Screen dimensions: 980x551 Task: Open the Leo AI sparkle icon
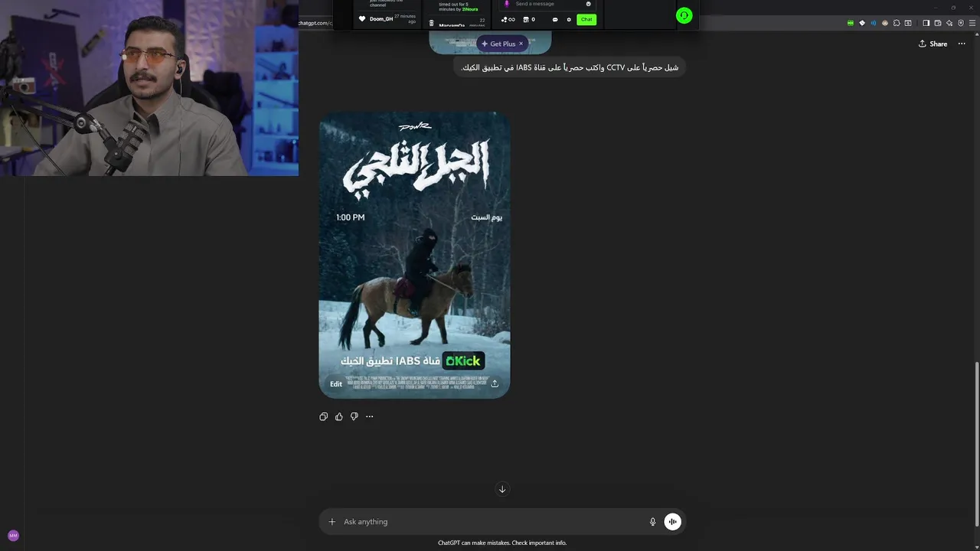tap(950, 23)
